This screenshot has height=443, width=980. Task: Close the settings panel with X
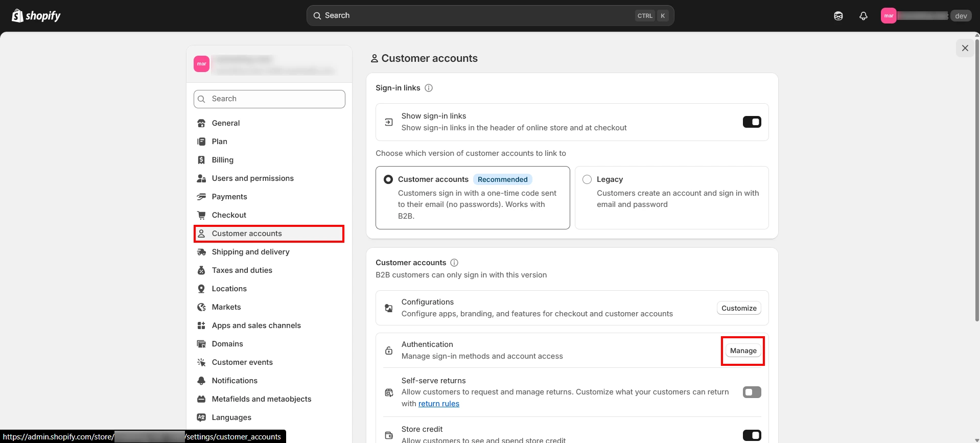click(965, 48)
